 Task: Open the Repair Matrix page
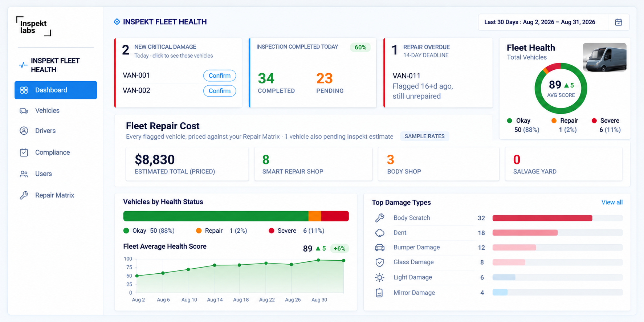(x=54, y=195)
